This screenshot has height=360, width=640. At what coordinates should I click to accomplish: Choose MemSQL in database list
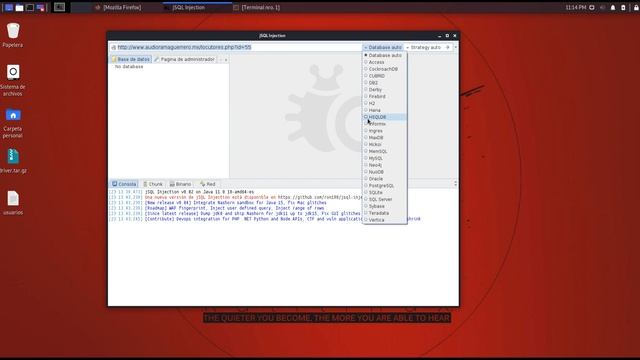[x=384, y=151]
